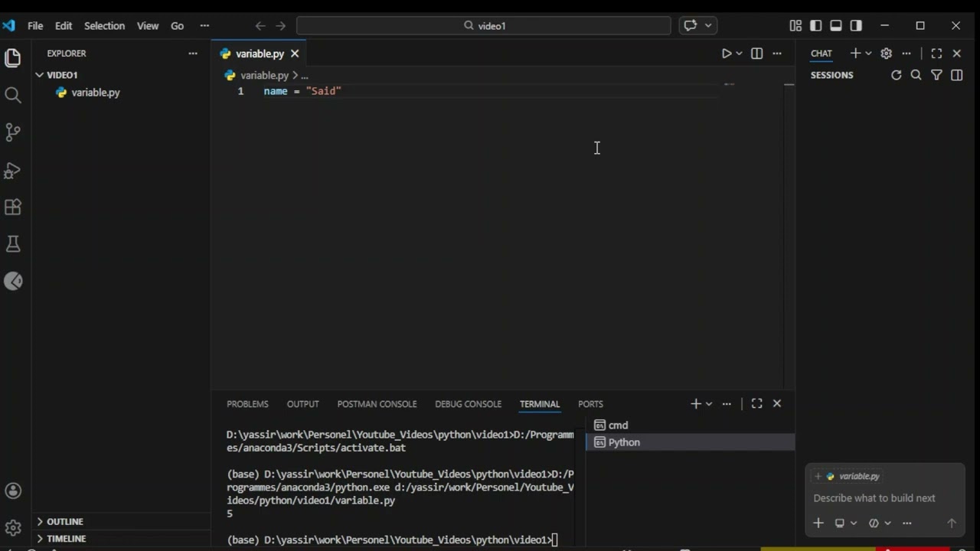
Task: Open run button dropdown chevron
Action: (x=739, y=54)
